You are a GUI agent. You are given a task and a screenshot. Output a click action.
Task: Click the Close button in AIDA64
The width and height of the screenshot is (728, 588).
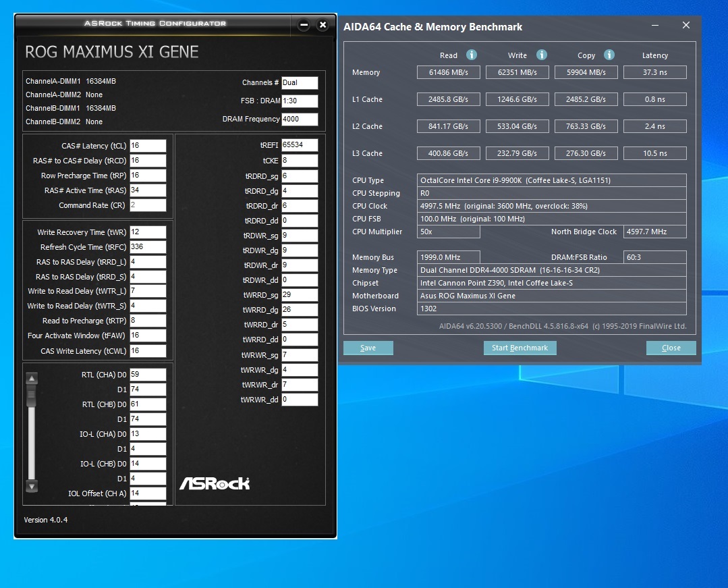(x=671, y=348)
